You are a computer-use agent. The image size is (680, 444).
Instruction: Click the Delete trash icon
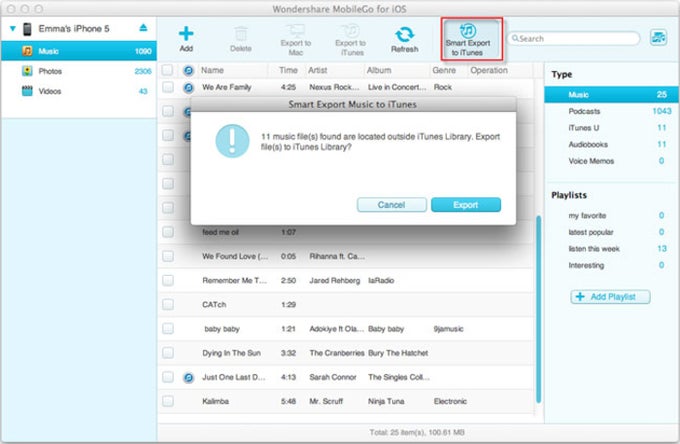click(x=241, y=34)
